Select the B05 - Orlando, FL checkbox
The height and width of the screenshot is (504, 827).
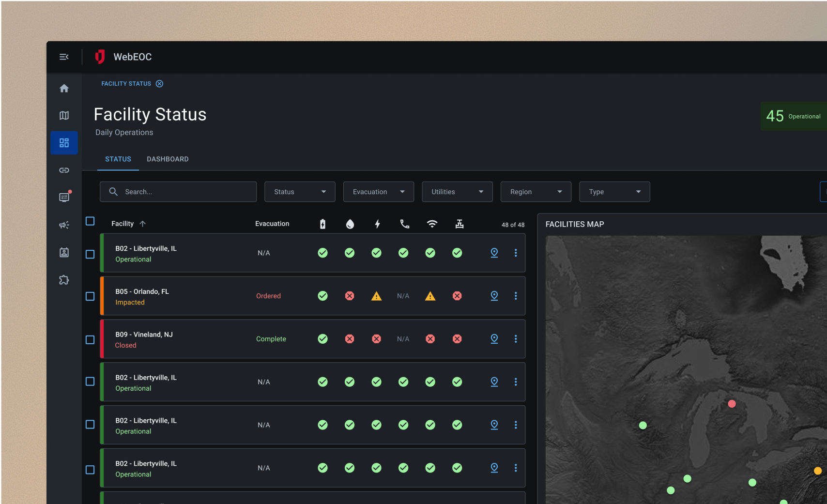90,296
